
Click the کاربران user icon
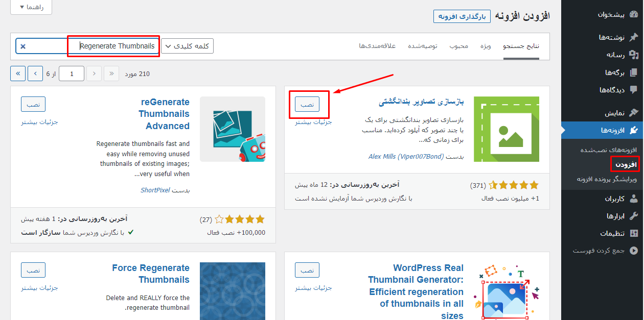(x=634, y=199)
